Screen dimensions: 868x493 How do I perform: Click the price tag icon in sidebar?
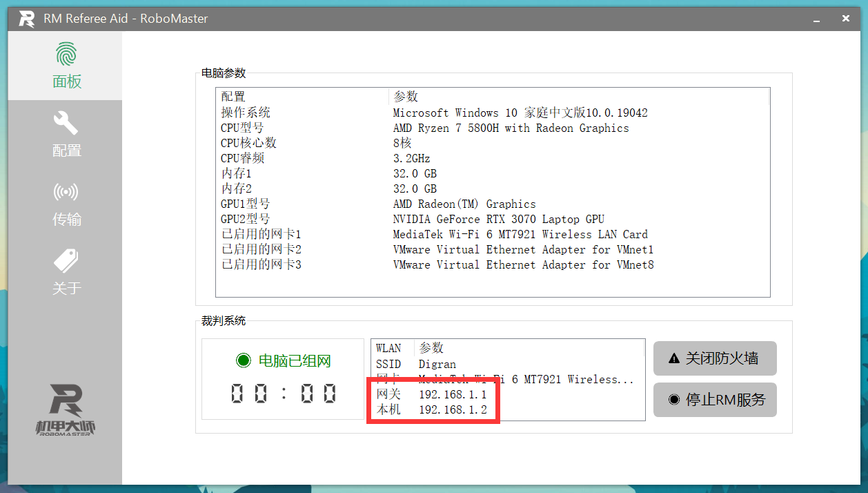(66, 261)
